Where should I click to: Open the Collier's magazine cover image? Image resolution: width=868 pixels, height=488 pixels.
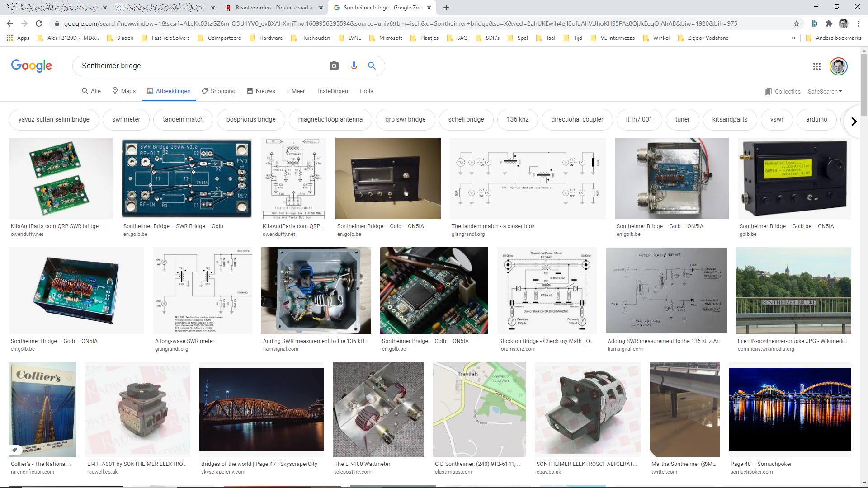pyautogui.click(x=42, y=409)
